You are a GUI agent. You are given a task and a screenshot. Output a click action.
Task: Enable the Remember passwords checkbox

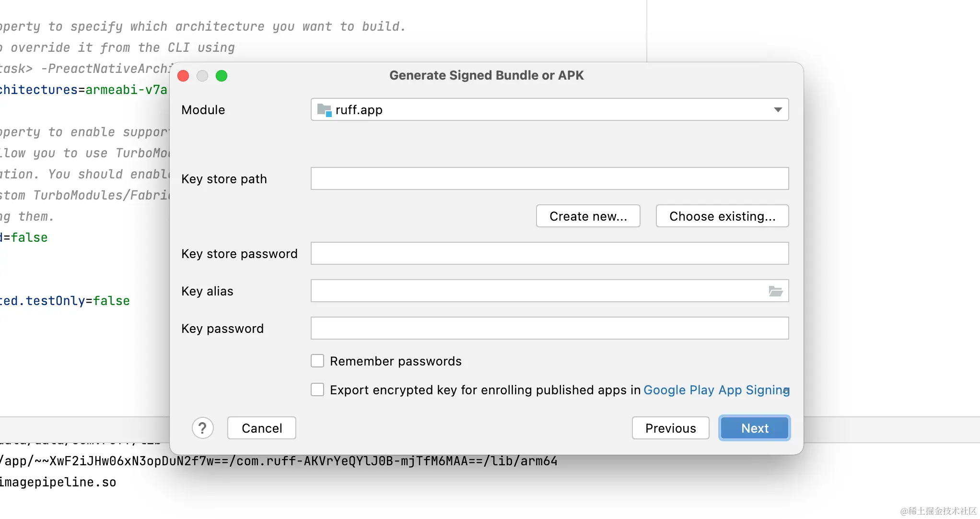pos(317,361)
